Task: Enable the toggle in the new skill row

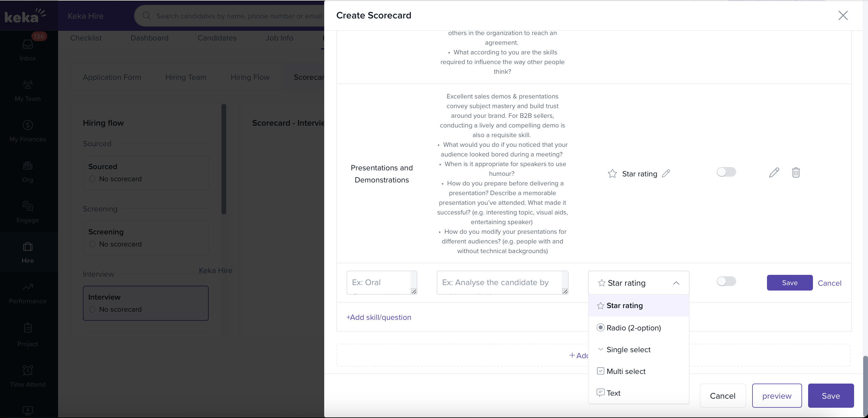Action: pyautogui.click(x=726, y=281)
